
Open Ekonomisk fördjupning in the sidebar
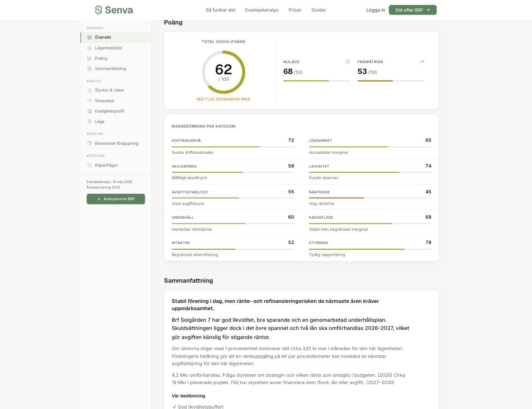[x=116, y=143]
